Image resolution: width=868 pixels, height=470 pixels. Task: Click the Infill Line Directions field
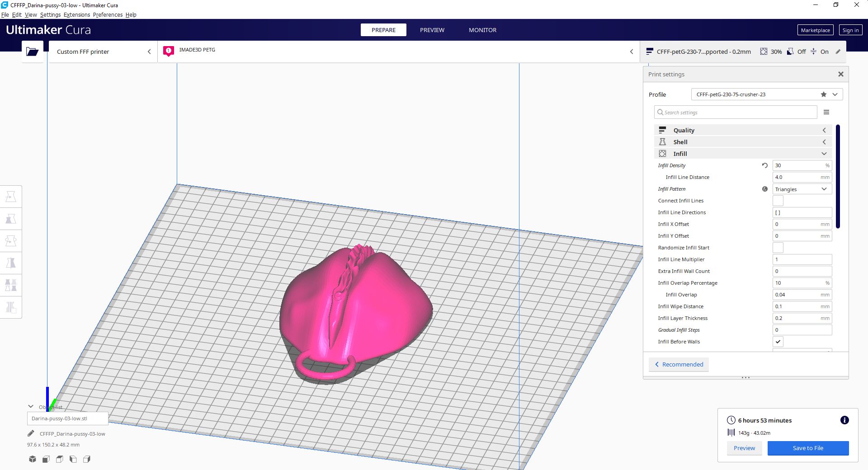coord(802,212)
